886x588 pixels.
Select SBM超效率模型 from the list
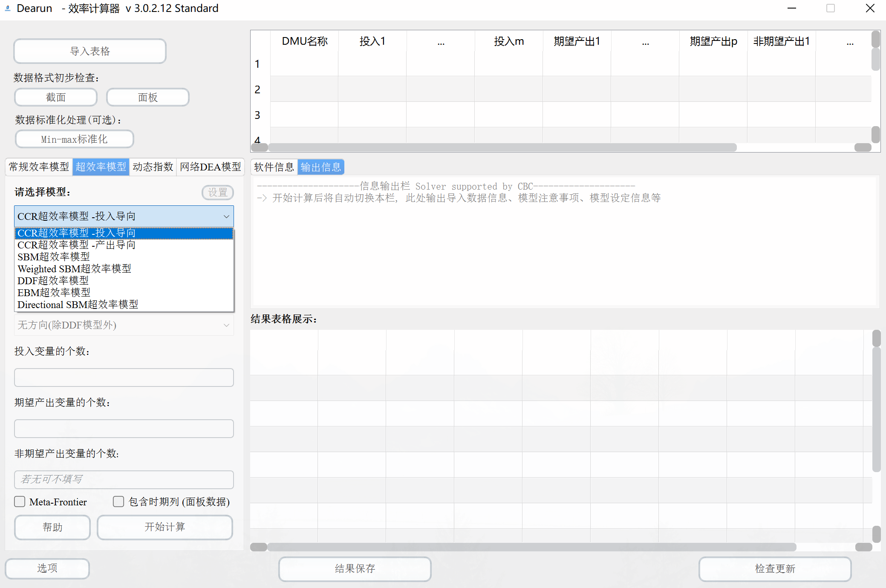54,257
